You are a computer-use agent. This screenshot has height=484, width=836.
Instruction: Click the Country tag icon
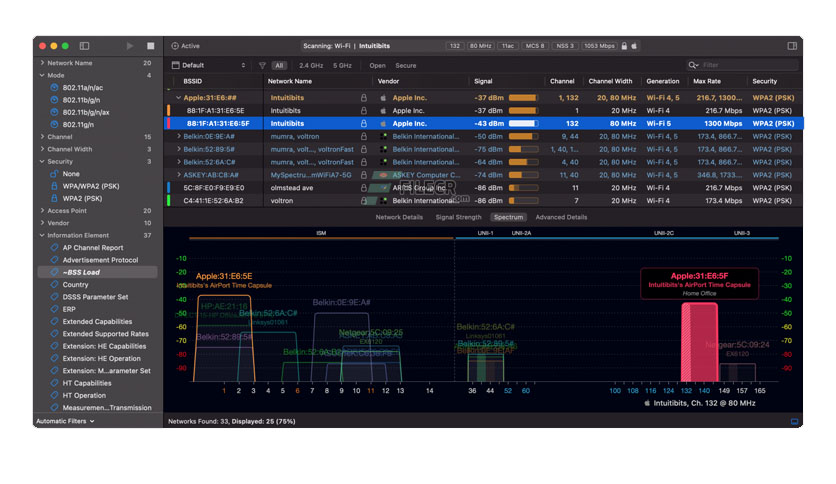tap(54, 284)
